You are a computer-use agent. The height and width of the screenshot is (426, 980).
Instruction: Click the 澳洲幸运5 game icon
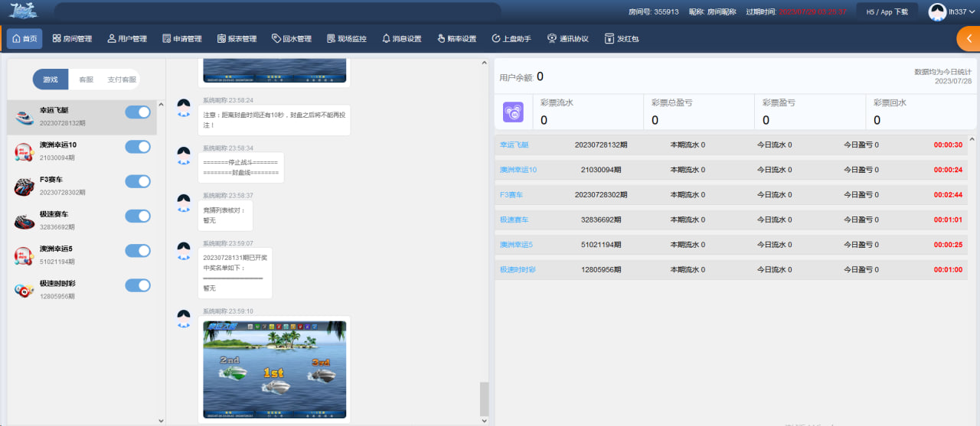point(24,255)
